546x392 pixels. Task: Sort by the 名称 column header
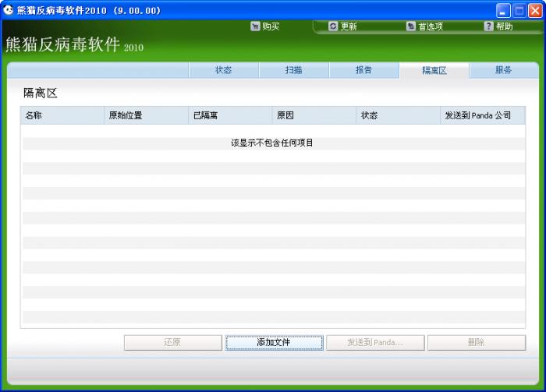[x=62, y=115]
